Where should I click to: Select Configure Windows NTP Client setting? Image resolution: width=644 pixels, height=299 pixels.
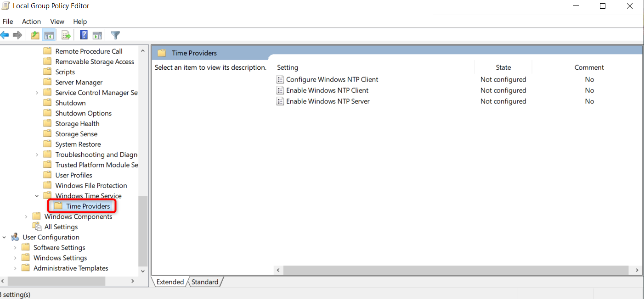[x=332, y=79]
